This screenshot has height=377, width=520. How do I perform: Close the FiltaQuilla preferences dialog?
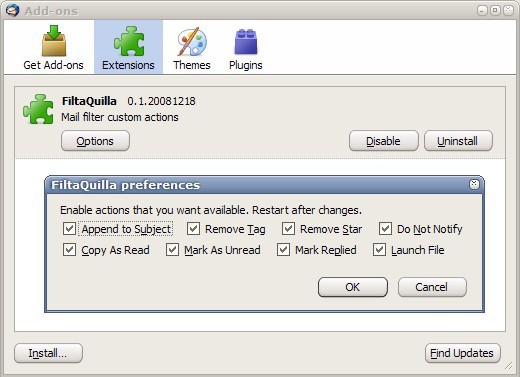pyautogui.click(x=474, y=184)
